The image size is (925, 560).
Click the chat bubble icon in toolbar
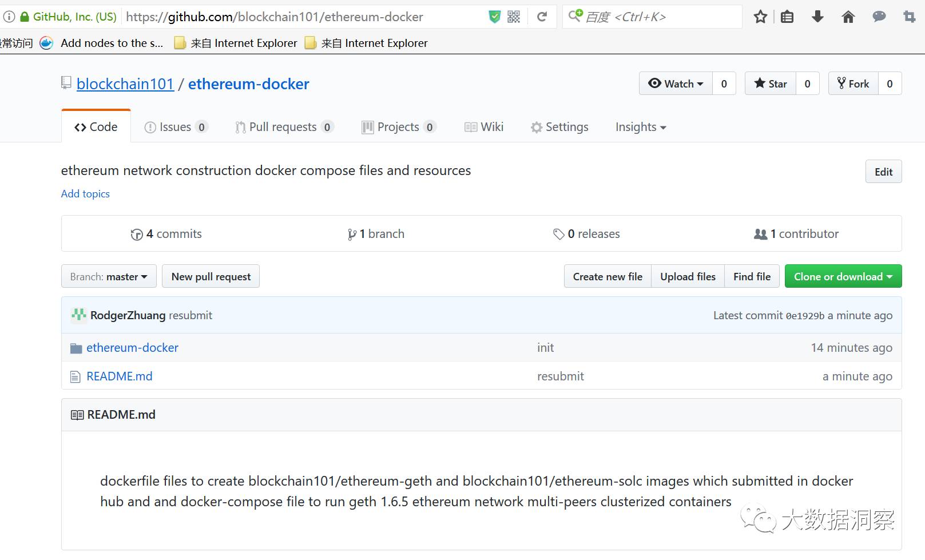point(879,17)
